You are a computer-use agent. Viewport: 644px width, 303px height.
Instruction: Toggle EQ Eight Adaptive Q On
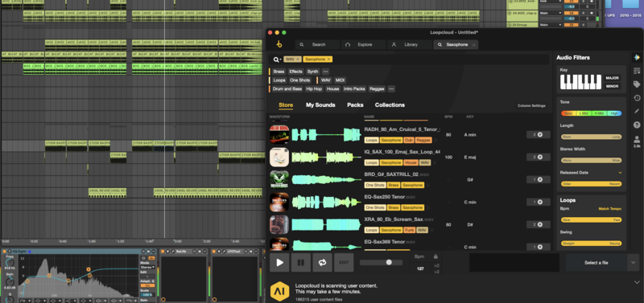[x=147, y=285]
